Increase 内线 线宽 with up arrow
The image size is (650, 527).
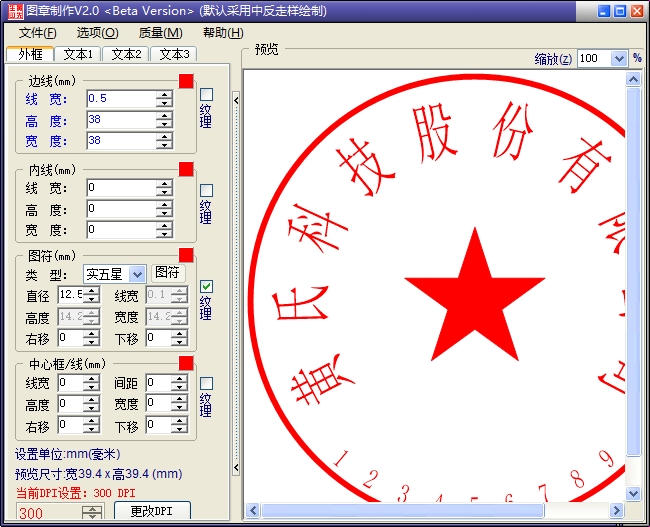pos(165,184)
